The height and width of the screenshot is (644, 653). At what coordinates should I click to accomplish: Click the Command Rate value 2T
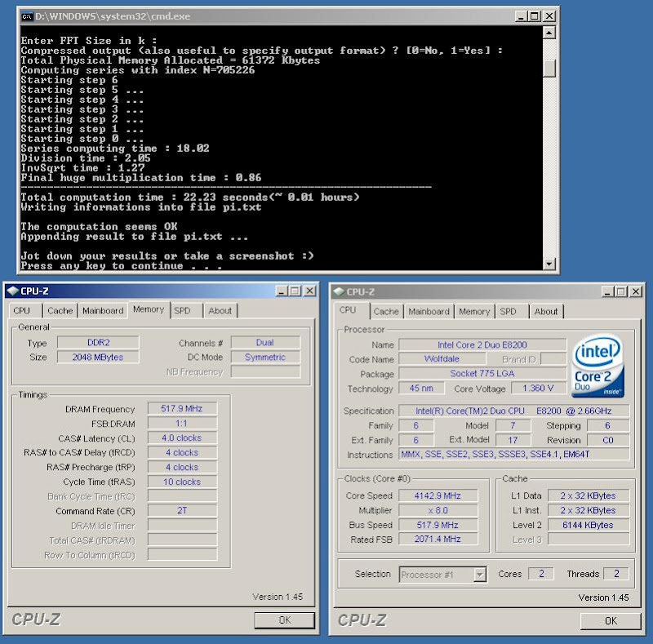[x=182, y=511]
